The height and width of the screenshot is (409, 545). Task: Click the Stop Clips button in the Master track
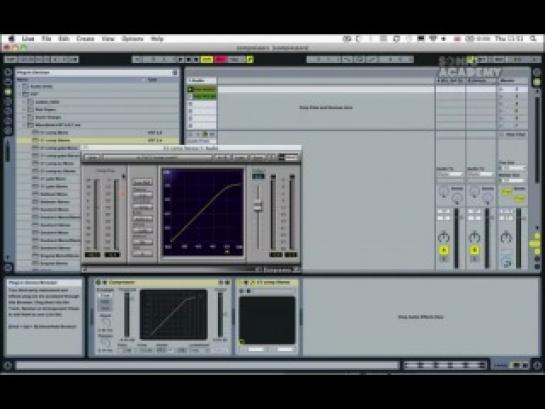tap(513, 134)
